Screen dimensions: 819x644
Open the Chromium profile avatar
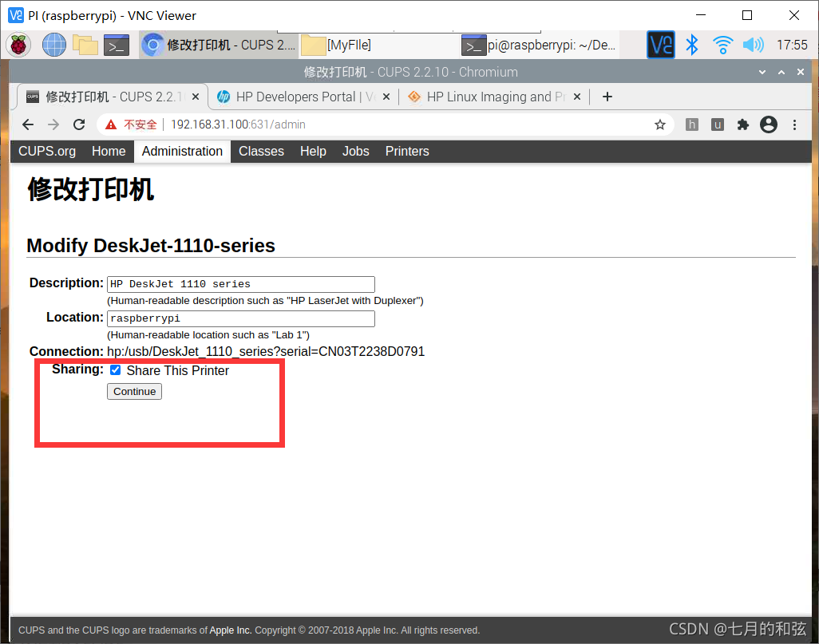769,124
